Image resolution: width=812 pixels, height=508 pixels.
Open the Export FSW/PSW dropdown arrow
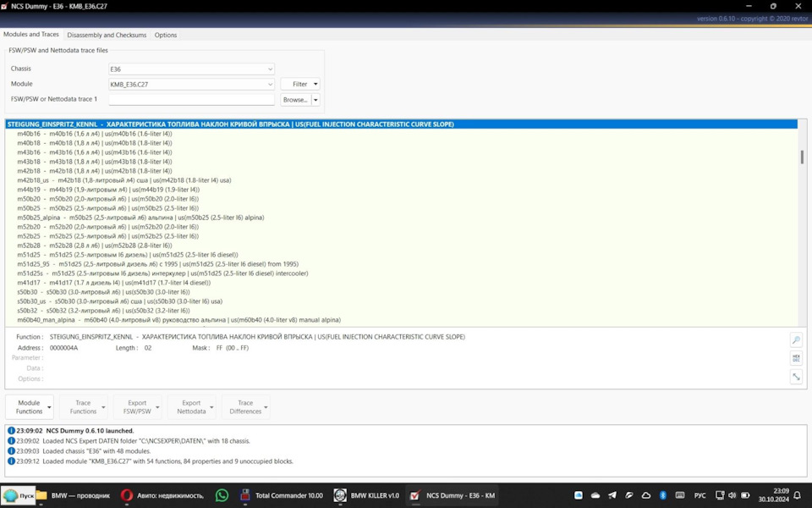(157, 407)
